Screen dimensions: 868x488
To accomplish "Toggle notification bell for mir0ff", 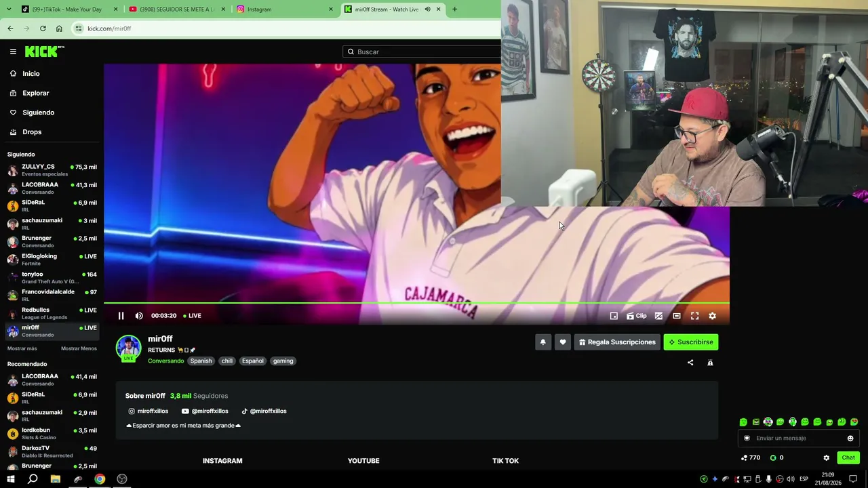I will [x=542, y=342].
